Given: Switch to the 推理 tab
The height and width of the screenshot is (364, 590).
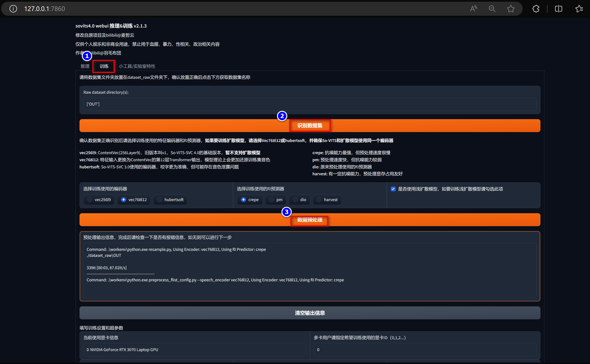Looking at the screenshot, I should [85, 66].
